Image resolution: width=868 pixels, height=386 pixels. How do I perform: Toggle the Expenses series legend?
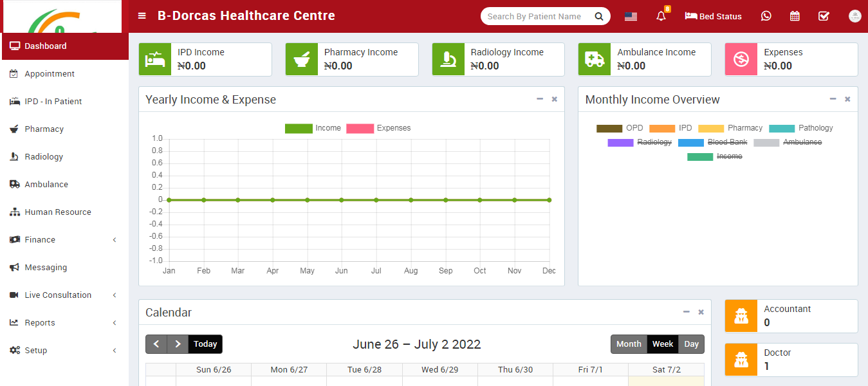393,128
